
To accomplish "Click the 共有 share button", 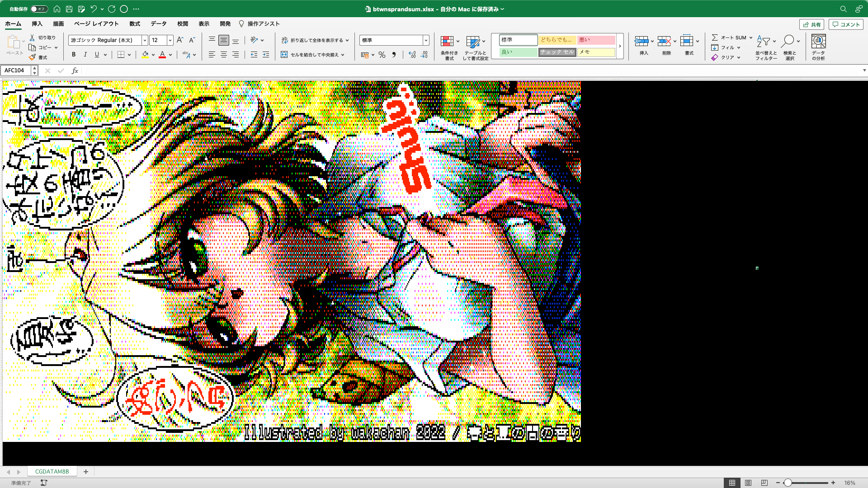I will tap(812, 24).
